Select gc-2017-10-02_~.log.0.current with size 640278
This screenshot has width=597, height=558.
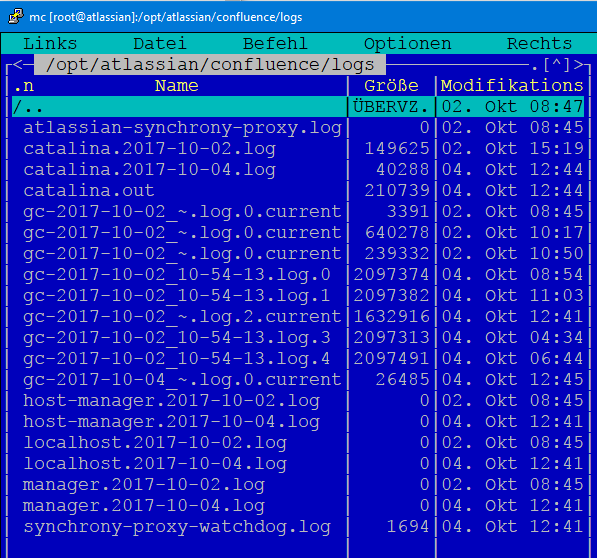coord(182,233)
